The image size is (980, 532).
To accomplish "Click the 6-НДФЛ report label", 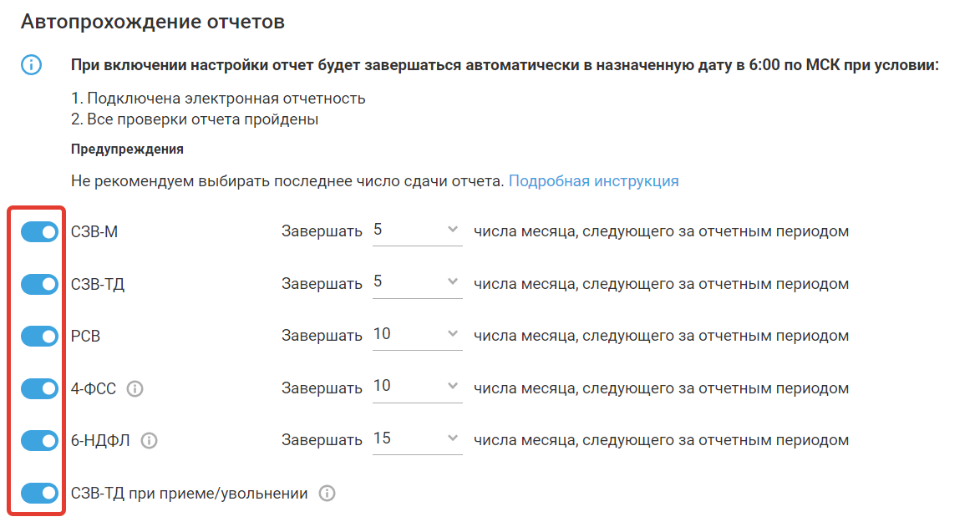I will (x=101, y=441).
